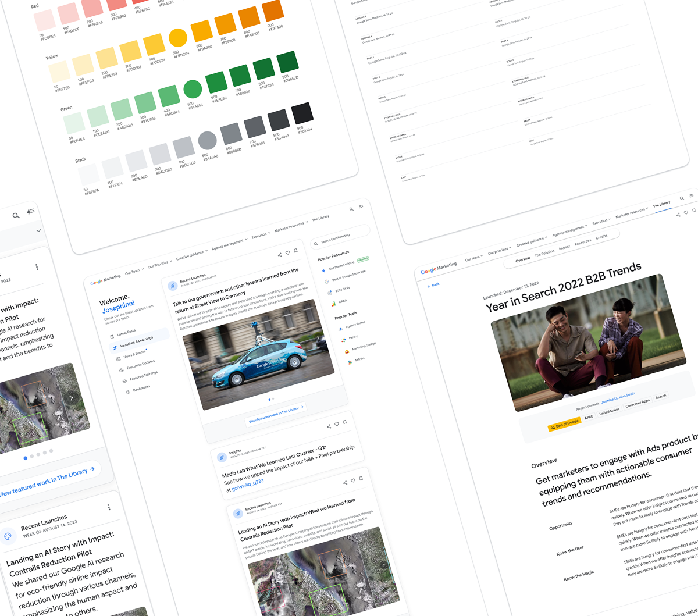This screenshot has width=698, height=616.
Task: Expand Agency management dropdown in dashboard nav
Action: tap(229, 244)
